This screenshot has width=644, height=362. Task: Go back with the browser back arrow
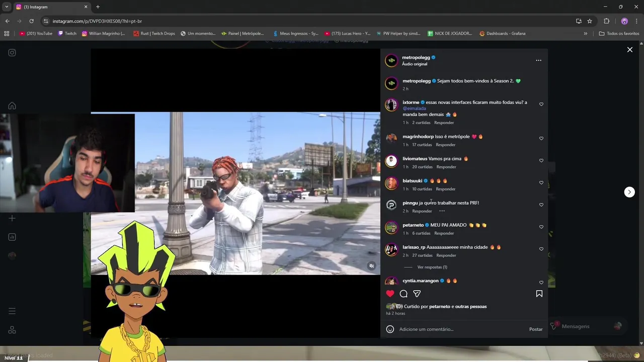click(x=7, y=21)
